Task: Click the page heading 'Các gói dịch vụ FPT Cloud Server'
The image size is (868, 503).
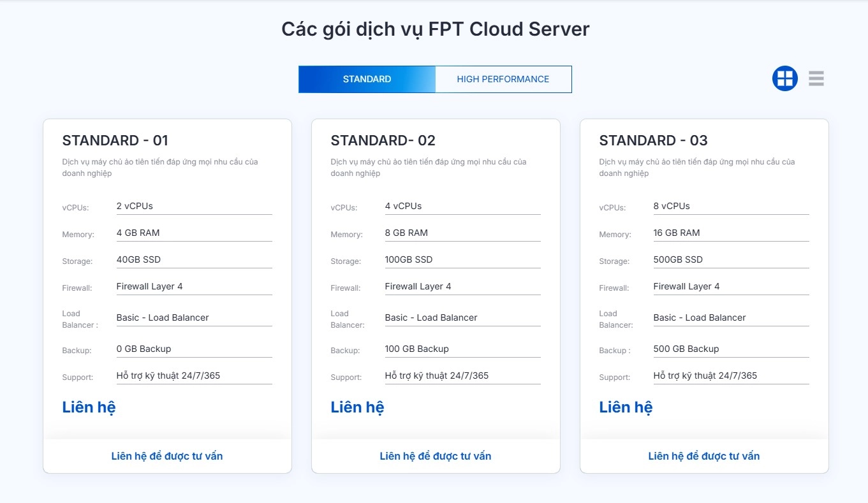Action: click(436, 29)
